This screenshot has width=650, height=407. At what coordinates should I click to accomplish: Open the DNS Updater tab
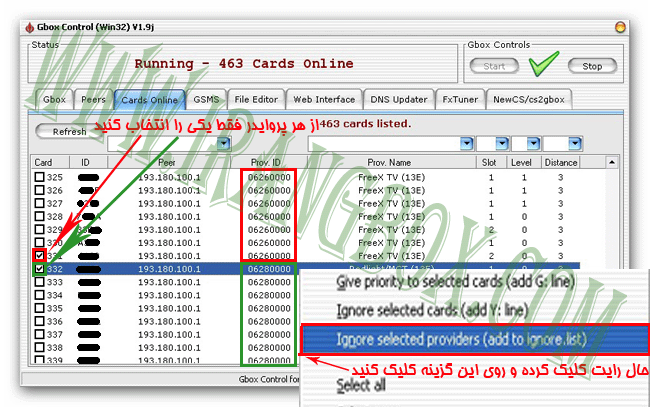(399, 99)
